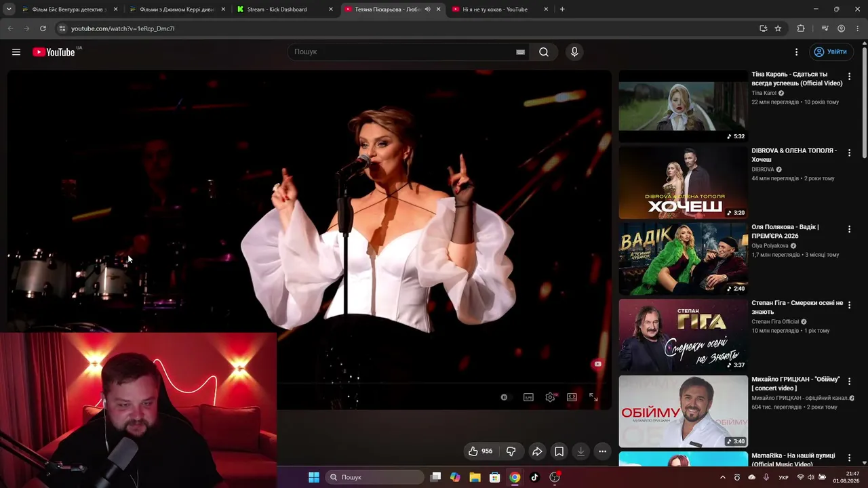Go to the YouTube home logo
This screenshot has width=868, height=488.
54,52
